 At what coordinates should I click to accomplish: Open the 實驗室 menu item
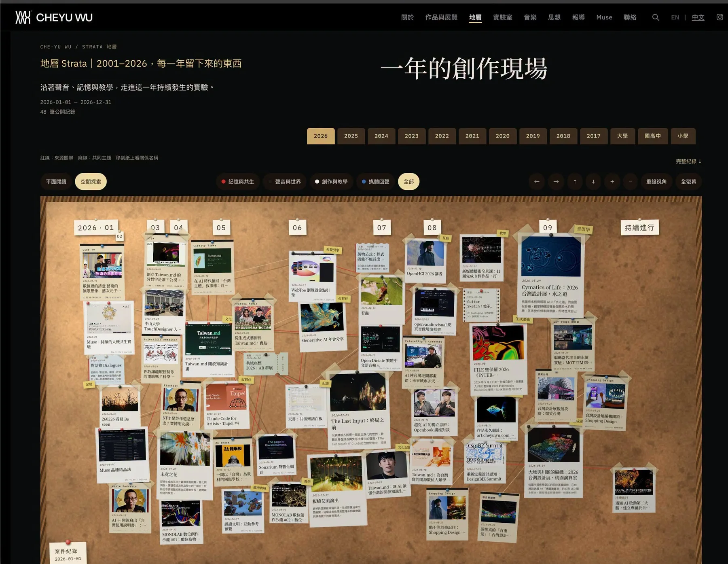coord(503,17)
